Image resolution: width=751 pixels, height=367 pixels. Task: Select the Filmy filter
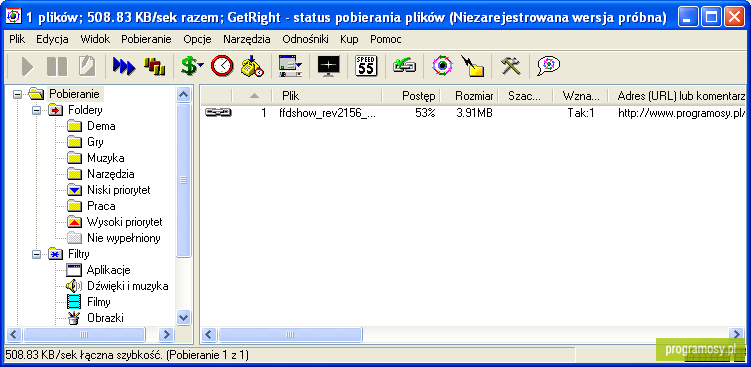coord(99,302)
